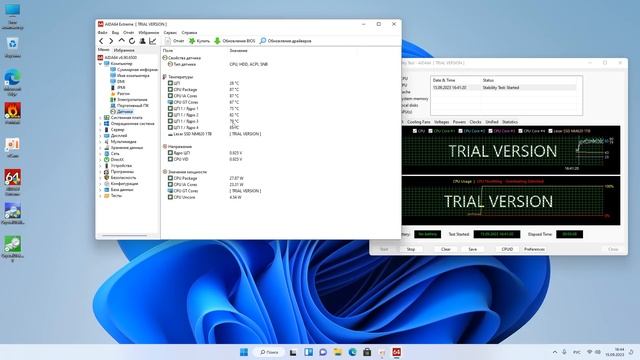
Task: Open the Отчет menu in menu bar
Action: [x=129, y=33]
